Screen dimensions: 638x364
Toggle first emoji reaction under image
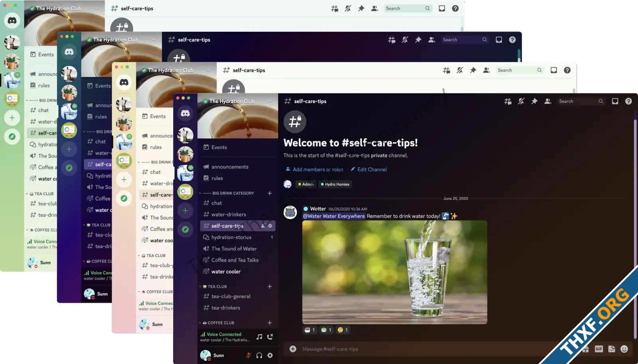[x=310, y=330]
